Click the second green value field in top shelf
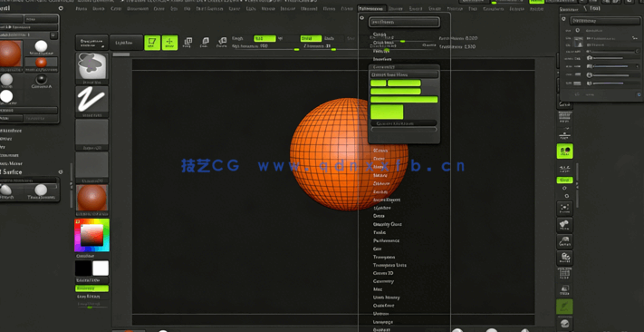 tap(311, 38)
